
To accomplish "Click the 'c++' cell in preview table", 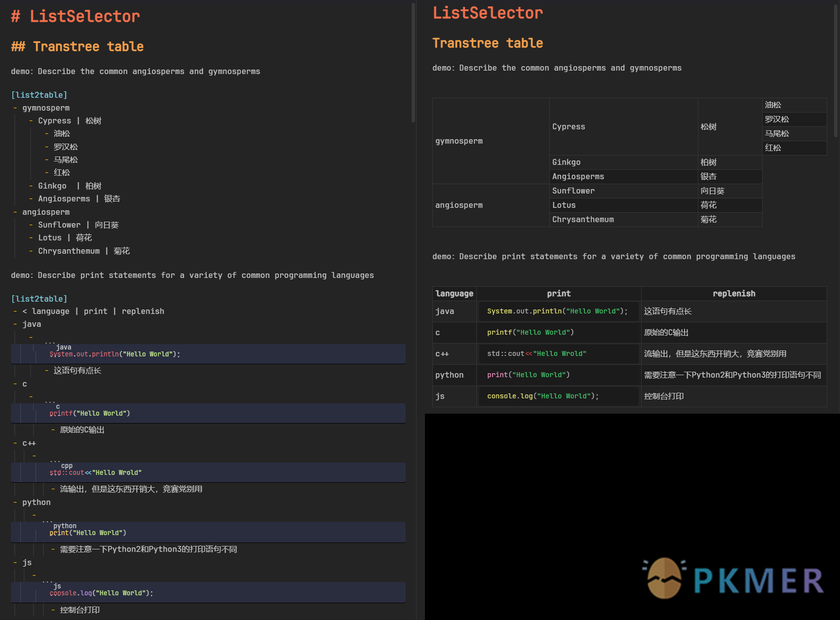I will coord(455,353).
